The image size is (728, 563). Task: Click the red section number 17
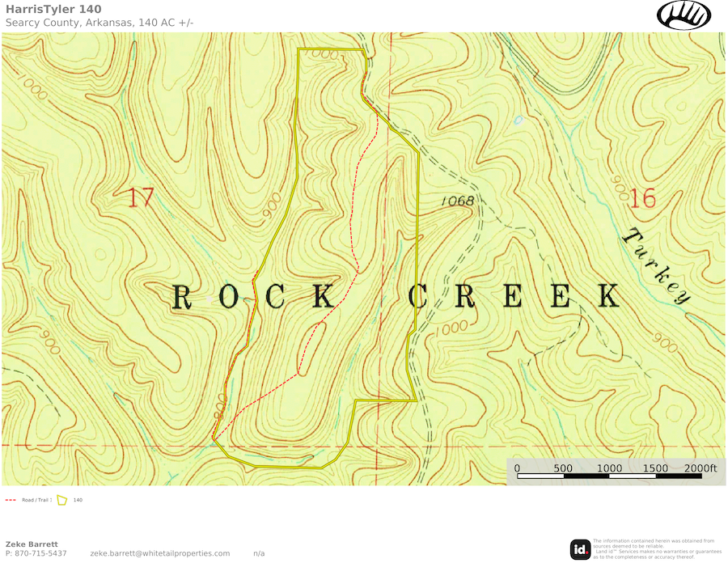click(141, 197)
